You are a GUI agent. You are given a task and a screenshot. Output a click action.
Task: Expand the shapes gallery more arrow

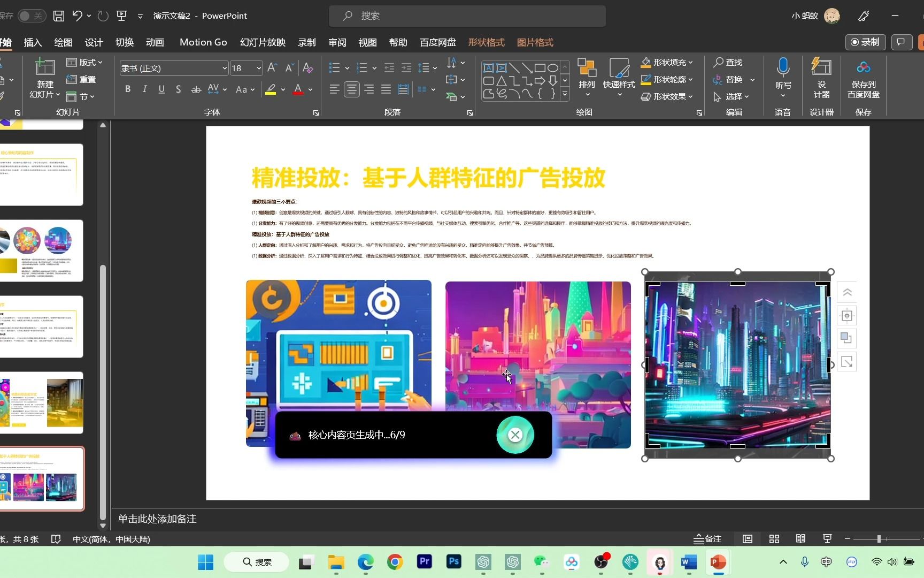click(x=565, y=95)
